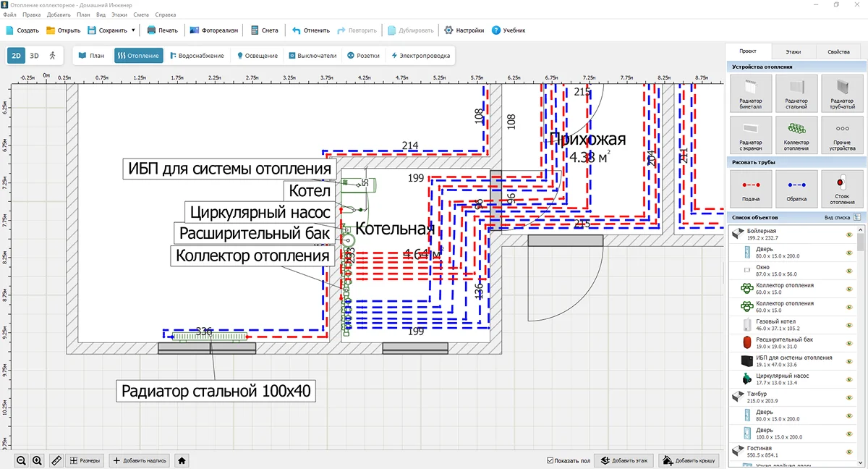Choose the Подача supply pipe tool
Image resolution: width=868 pixels, height=469 pixels.
[x=751, y=189]
